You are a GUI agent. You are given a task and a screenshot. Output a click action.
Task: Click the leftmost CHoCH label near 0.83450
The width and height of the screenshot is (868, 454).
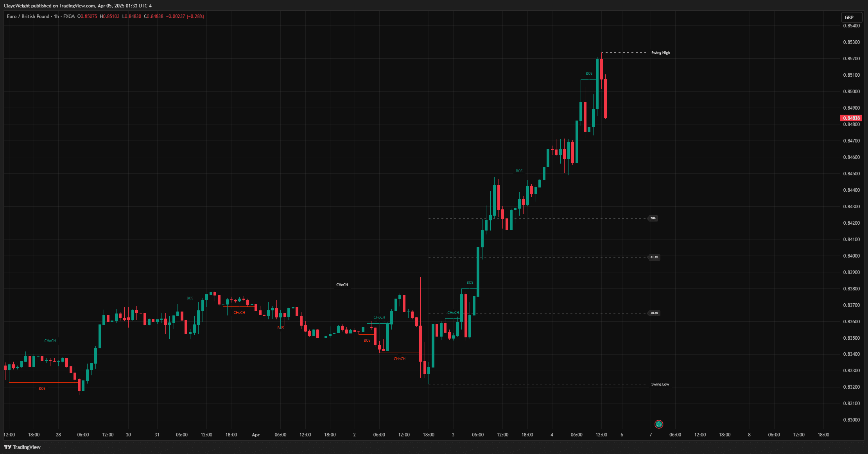click(x=50, y=340)
